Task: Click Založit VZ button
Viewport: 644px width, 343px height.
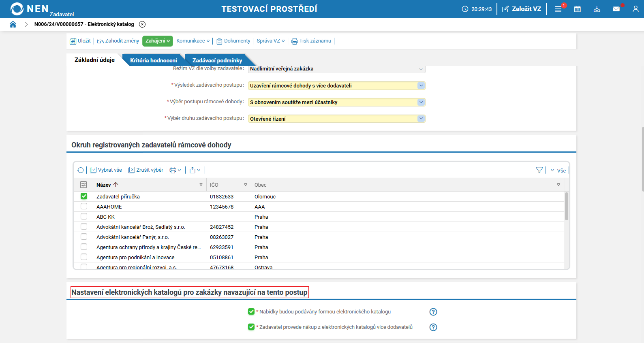Action: (x=522, y=9)
